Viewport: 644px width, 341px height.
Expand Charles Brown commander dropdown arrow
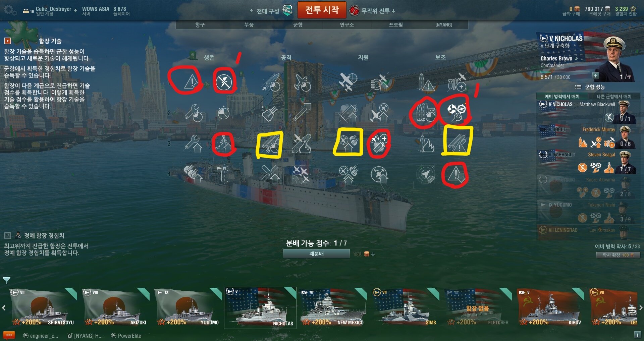pos(576,58)
